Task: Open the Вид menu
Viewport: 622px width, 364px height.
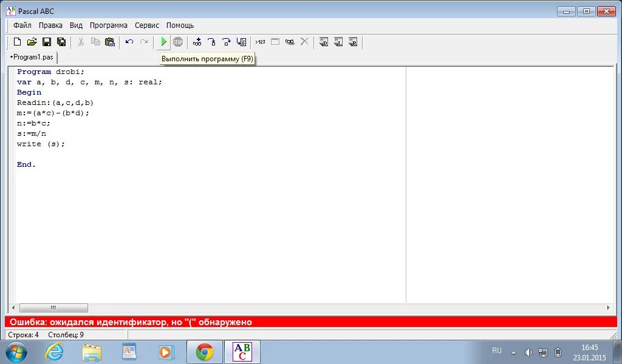Action: (76, 25)
